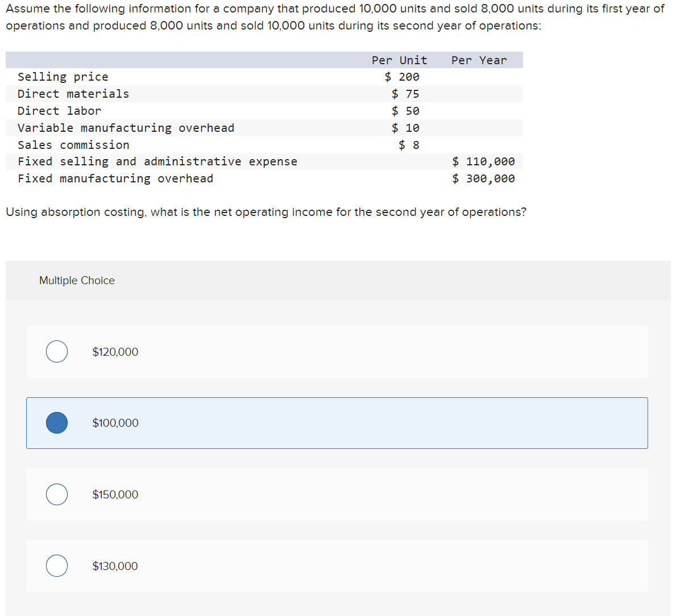This screenshot has height=616, width=676.
Task: Click the $100,000 answer text
Action: pyautogui.click(x=115, y=423)
